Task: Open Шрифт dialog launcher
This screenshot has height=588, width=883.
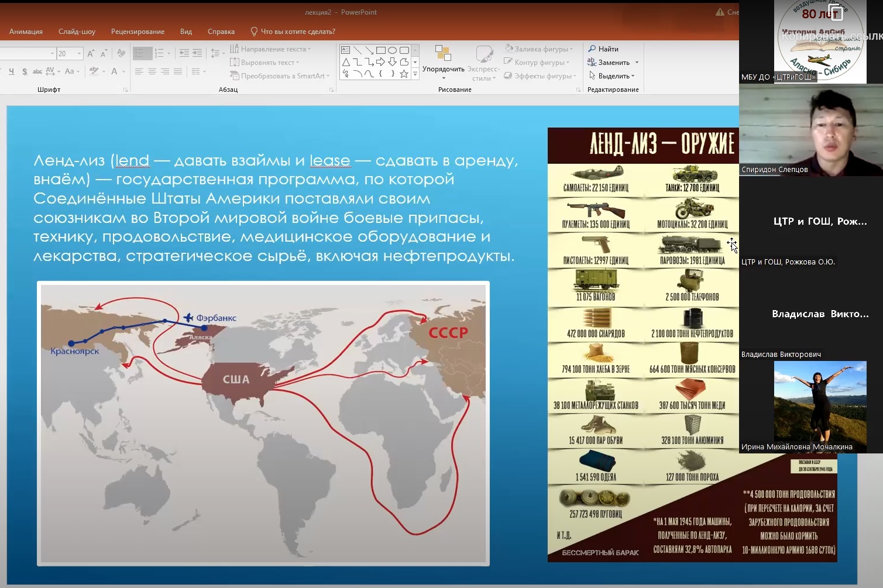Action: click(125, 90)
